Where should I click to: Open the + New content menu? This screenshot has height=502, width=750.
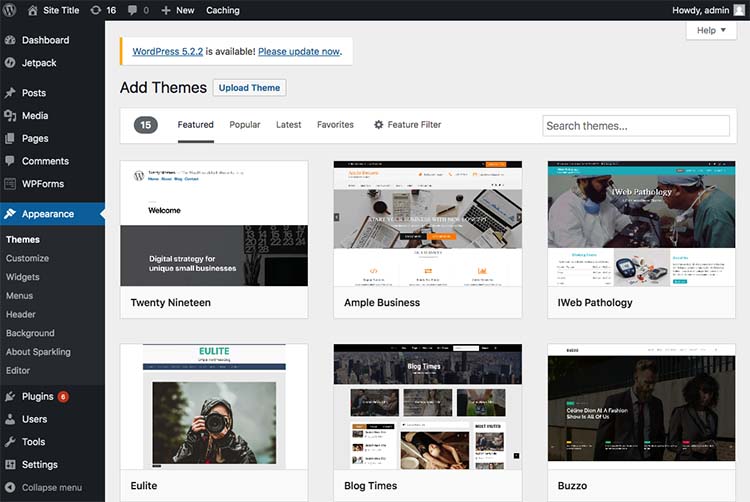click(178, 10)
